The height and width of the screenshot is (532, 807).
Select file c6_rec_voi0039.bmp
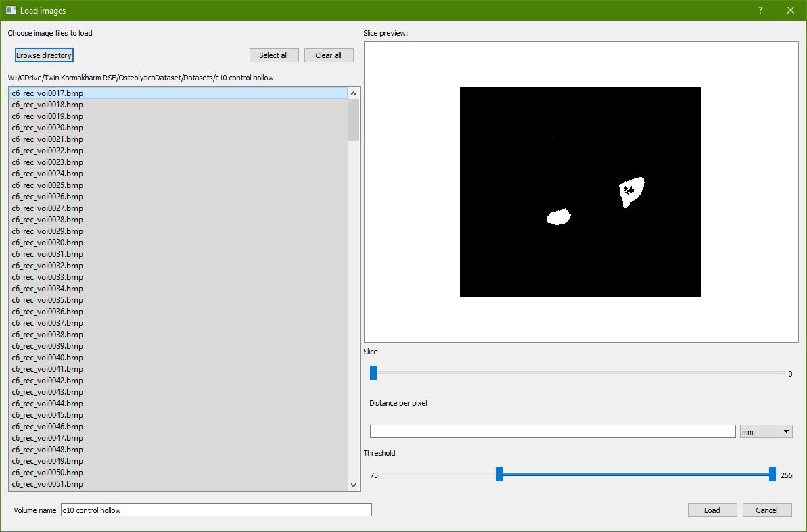coord(178,345)
